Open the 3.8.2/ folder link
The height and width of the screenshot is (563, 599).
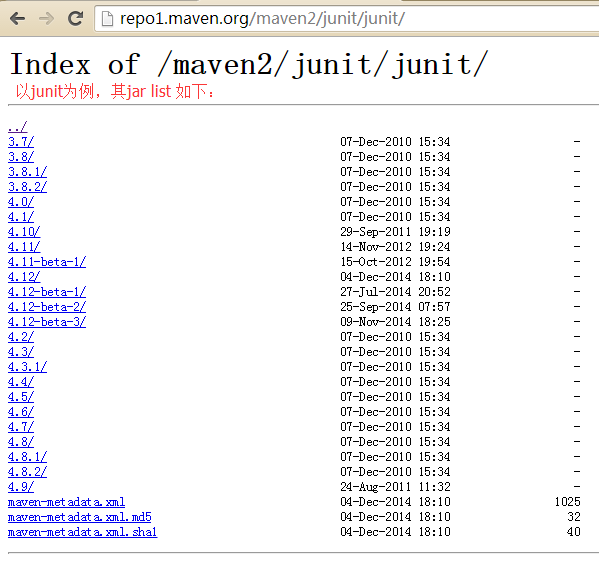[x=27, y=186]
